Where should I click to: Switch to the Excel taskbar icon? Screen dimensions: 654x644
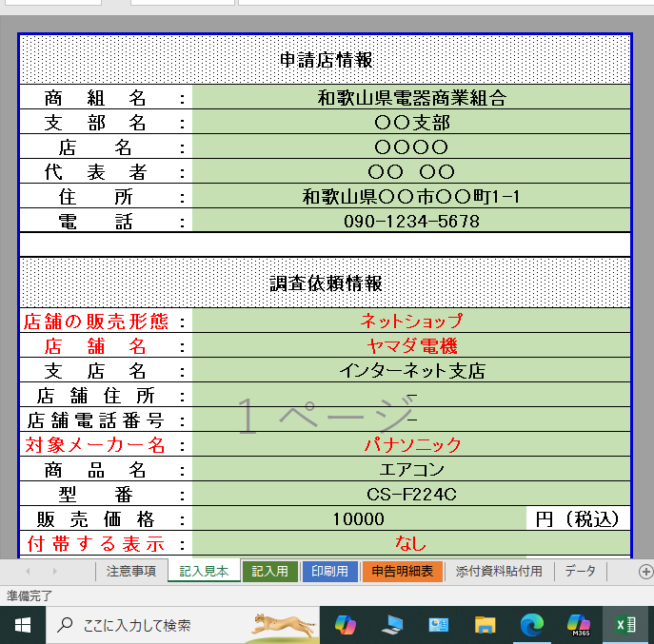coord(625,625)
